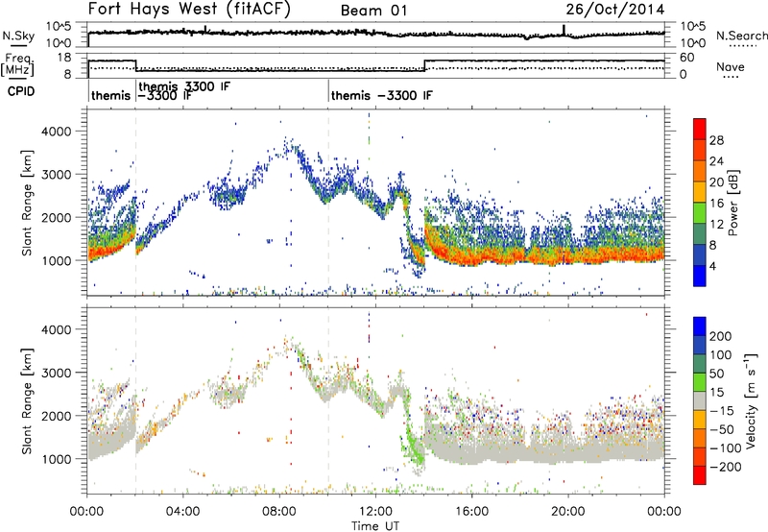This screenshot has width=768, height=532.
Task: Click the '04:00' time tick label
Action: [x=183, y=512]
